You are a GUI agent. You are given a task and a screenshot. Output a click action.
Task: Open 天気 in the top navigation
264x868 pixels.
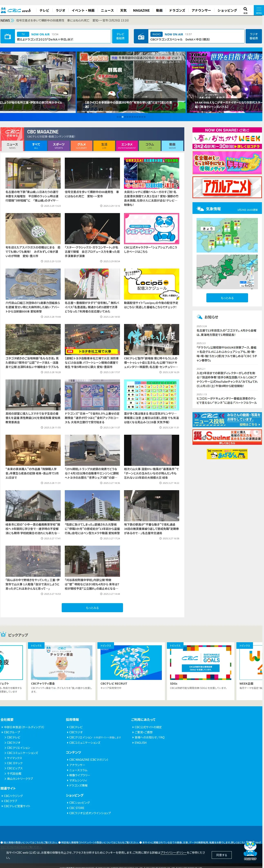coord(123,10)
